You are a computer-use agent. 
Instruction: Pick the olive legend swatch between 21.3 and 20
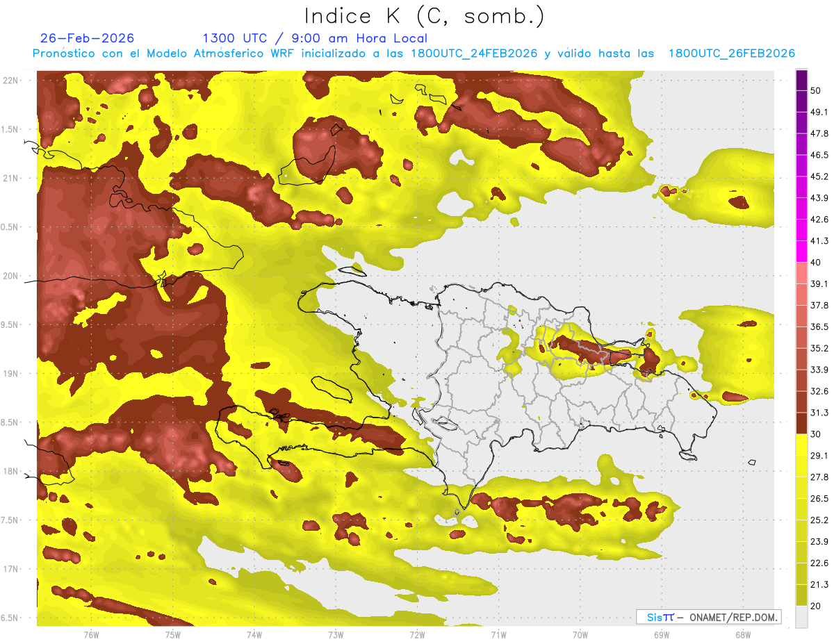pyautogui.click(x=802, y=595)
